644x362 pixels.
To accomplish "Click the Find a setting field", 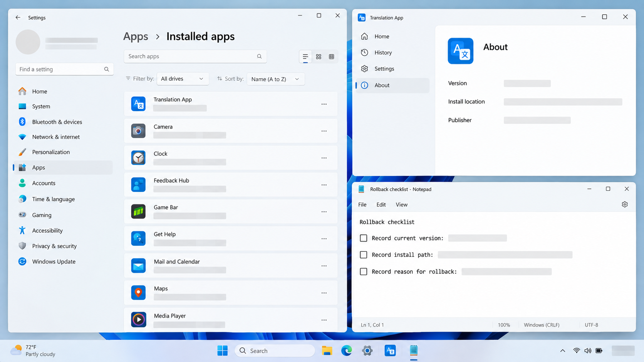I will [64, 69].
